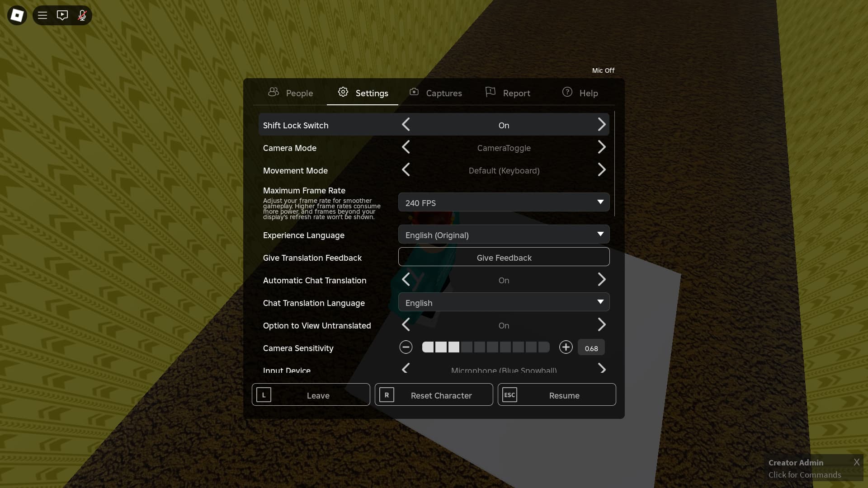This screenshot has width=868, height=488.
Task: Click the flag icon on Report tab
Action: pyautogui.click(x=491, y=92)
